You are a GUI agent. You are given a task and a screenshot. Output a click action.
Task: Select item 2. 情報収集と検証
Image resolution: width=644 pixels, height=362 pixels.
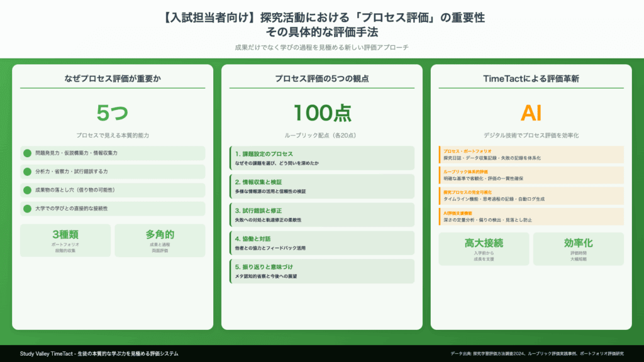[x=321, y=186]
